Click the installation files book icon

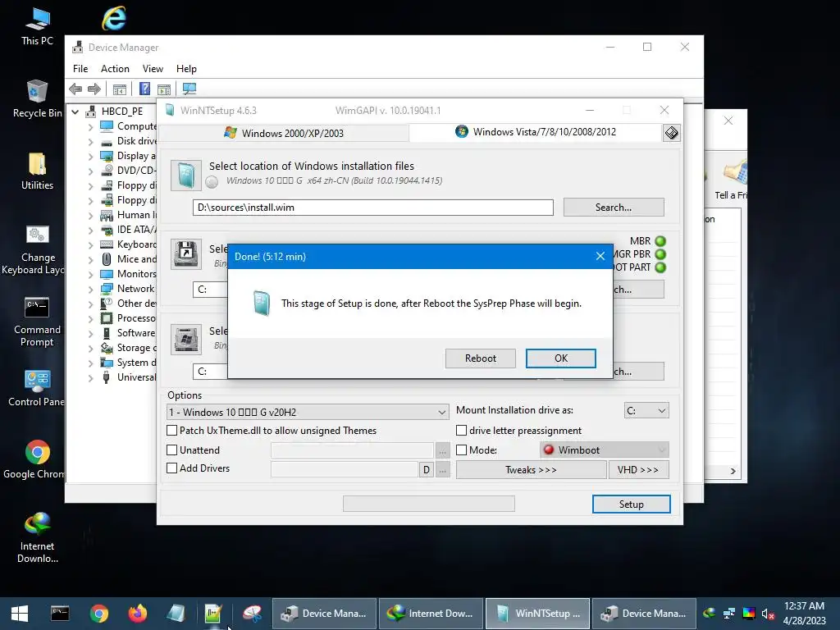pyautogui.click(x=186, y=176)
